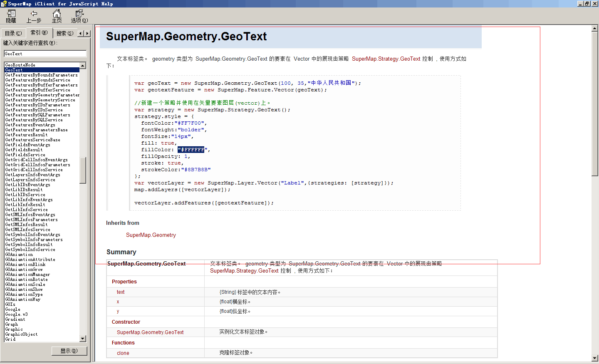Screen dimensions: 599x364
Task: Click the Hide (隐藏) toolbar icon
Action: tap(11, 16)
